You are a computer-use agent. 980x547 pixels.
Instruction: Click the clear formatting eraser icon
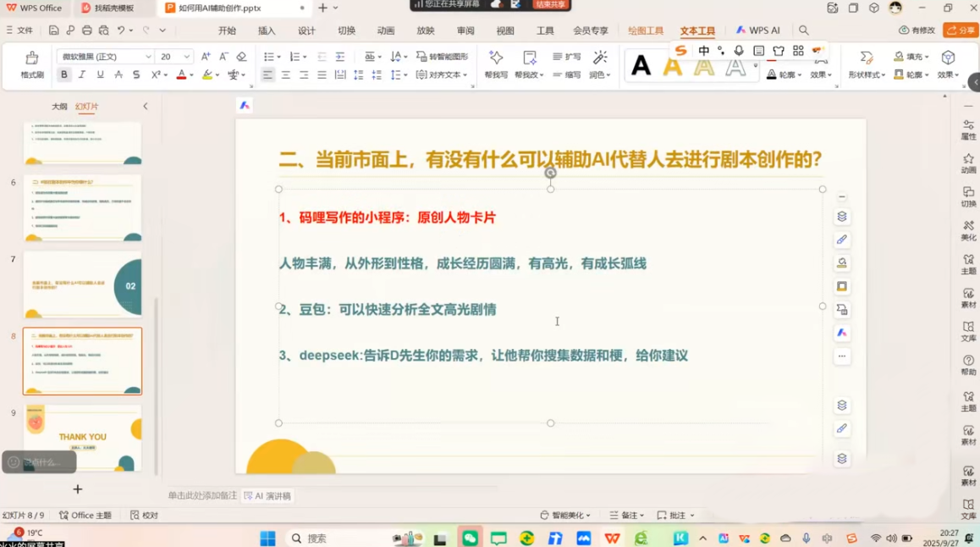241,57
